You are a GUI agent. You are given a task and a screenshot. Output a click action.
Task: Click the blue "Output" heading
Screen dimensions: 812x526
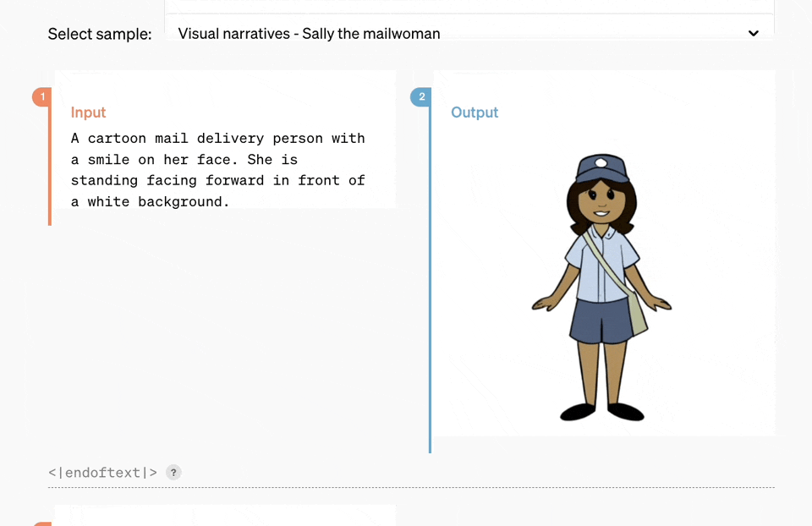[x=475, y=112]
